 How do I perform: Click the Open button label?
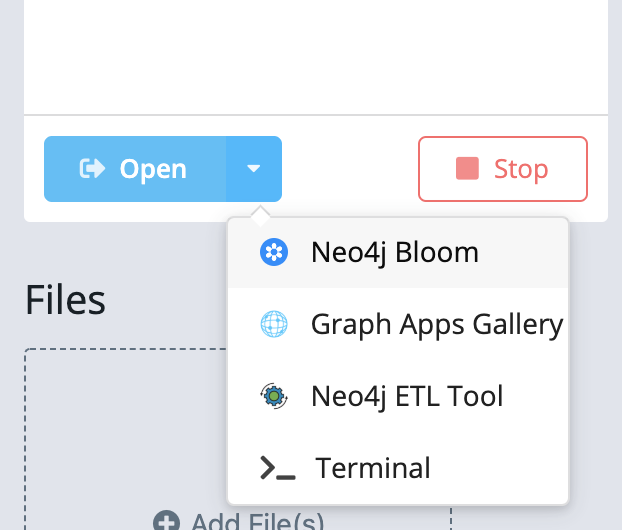pyautogui.click(x=153, y=169)
